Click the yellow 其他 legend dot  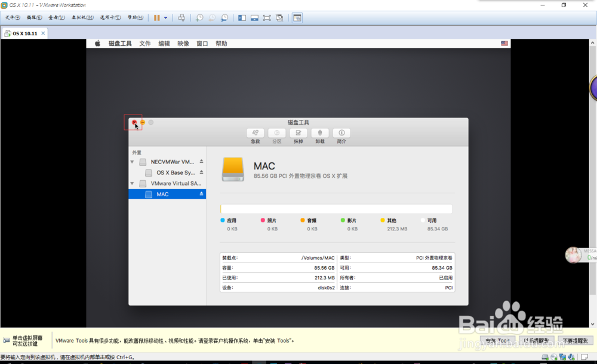point(383,220)
